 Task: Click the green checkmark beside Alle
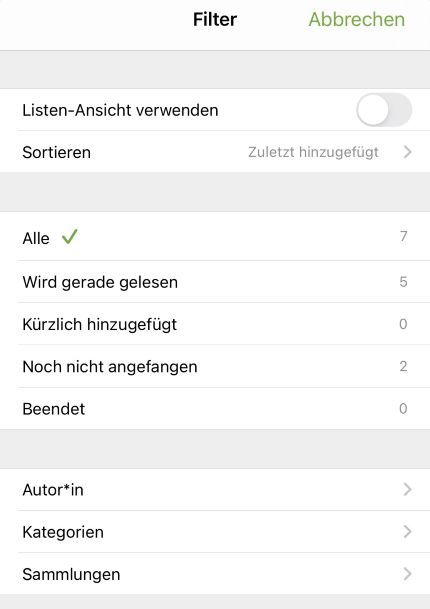pyautogui.click(x=70, y=237)
